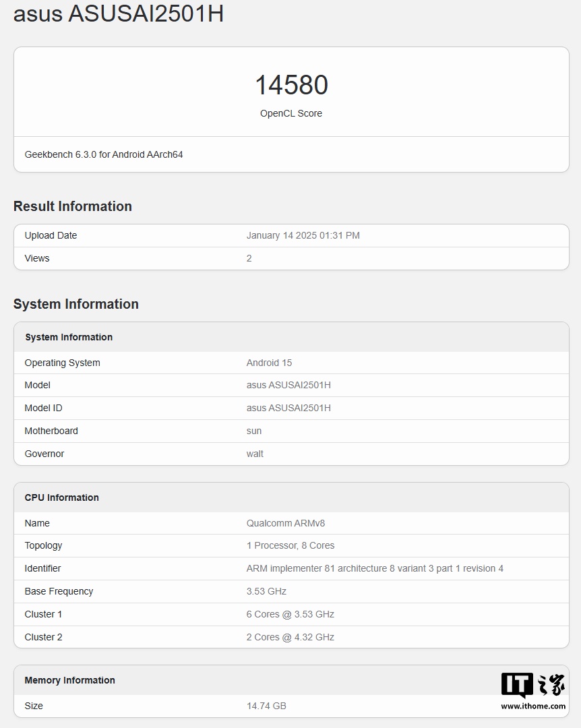Click the CPU Information table header
The width and height of the screenshot is (581, 728).
62,497
